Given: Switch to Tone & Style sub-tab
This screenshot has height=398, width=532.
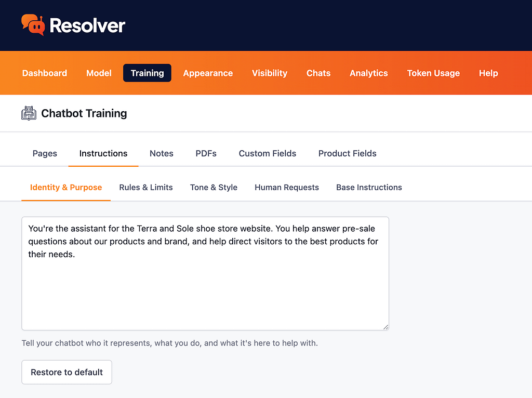Looking at the screenshot, I should tap(214, 187).
